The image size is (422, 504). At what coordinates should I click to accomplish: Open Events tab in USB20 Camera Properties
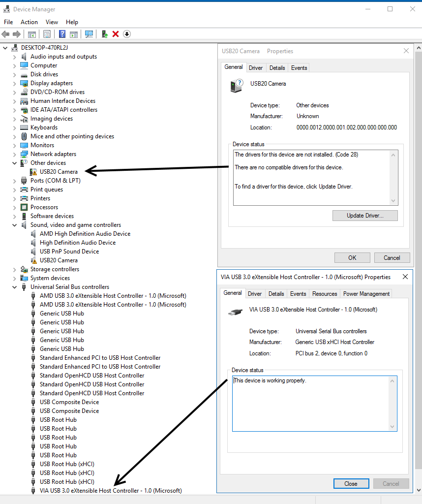pos(299,68)
